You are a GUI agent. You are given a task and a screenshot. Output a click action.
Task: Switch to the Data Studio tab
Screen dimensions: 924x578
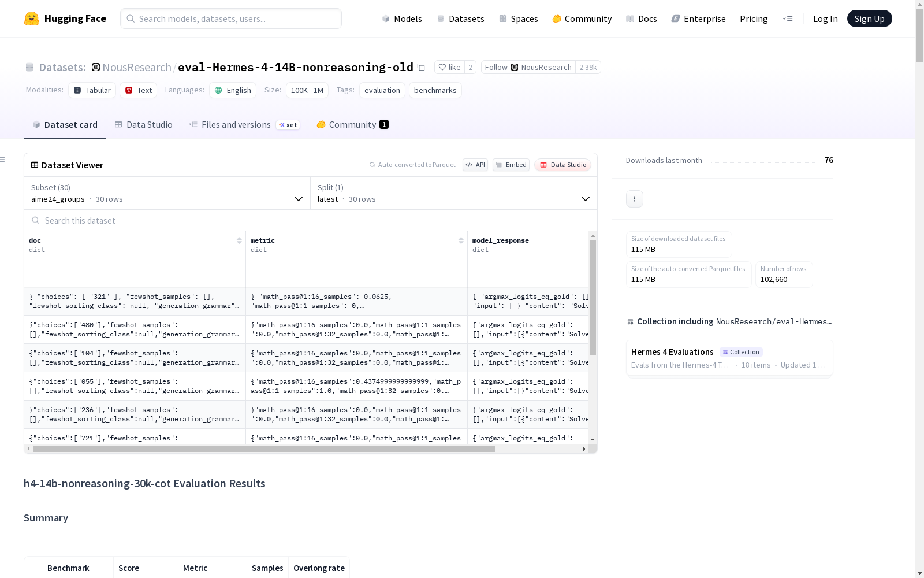(x=143, y=125)
